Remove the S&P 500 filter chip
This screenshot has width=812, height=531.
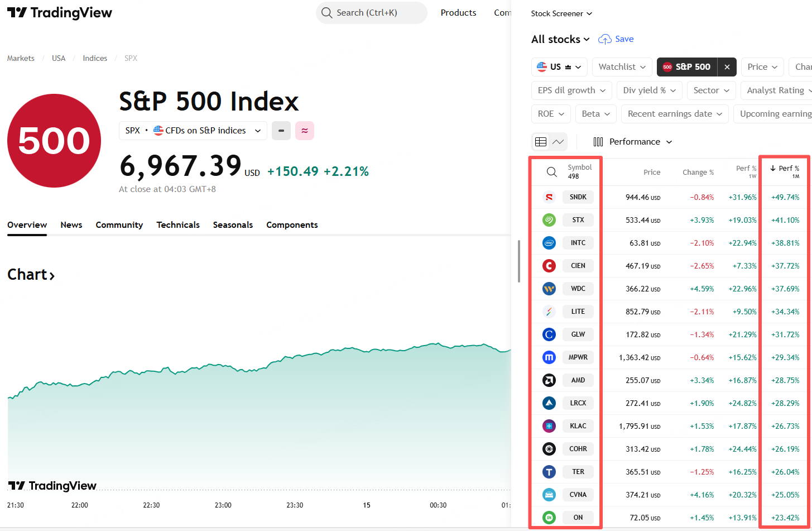tap(727, 67)
